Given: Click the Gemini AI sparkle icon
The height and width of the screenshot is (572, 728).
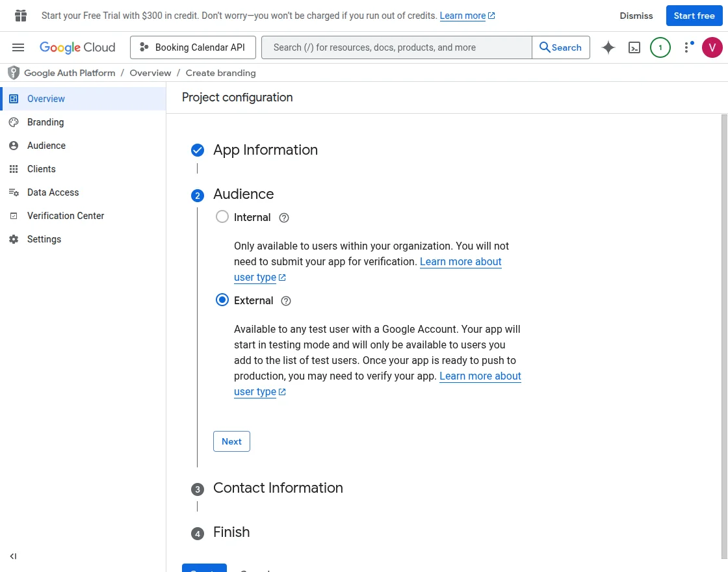Looking at the screenshot, I should pos(608,47).
